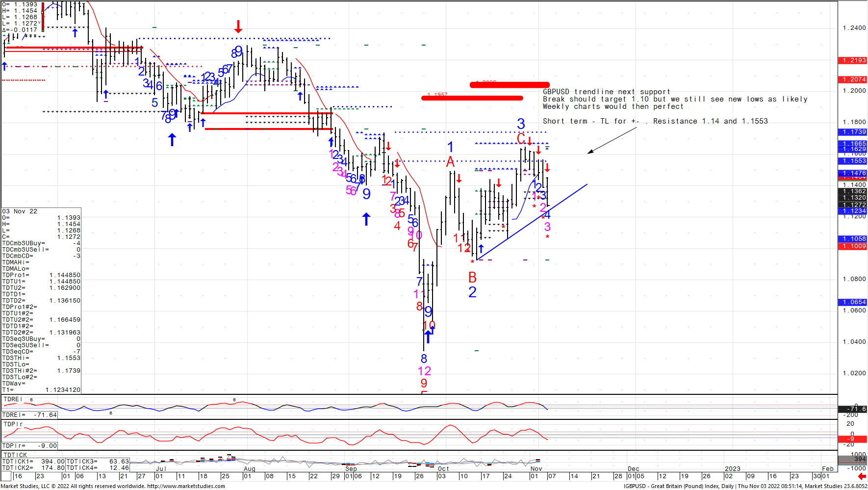Click the 'Weekly charts would then perfect' line
Viewport: 868px width, 490px height.
(x=613, y=106)
